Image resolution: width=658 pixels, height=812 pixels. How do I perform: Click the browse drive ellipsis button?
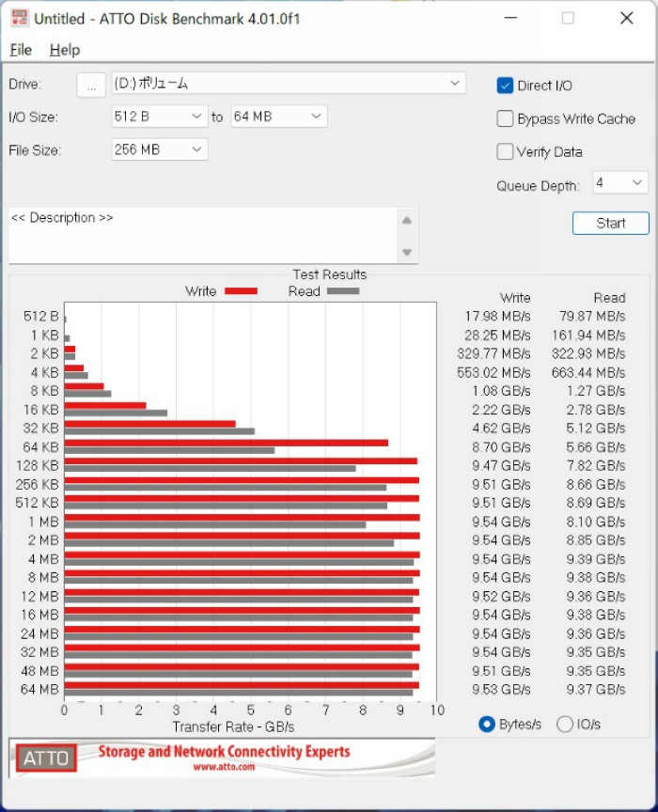(90, 85)
